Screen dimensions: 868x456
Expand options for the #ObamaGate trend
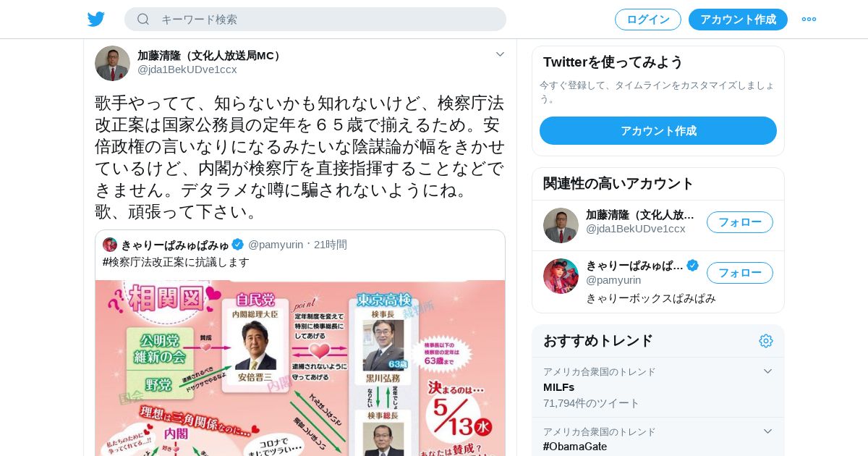point(767,431)
